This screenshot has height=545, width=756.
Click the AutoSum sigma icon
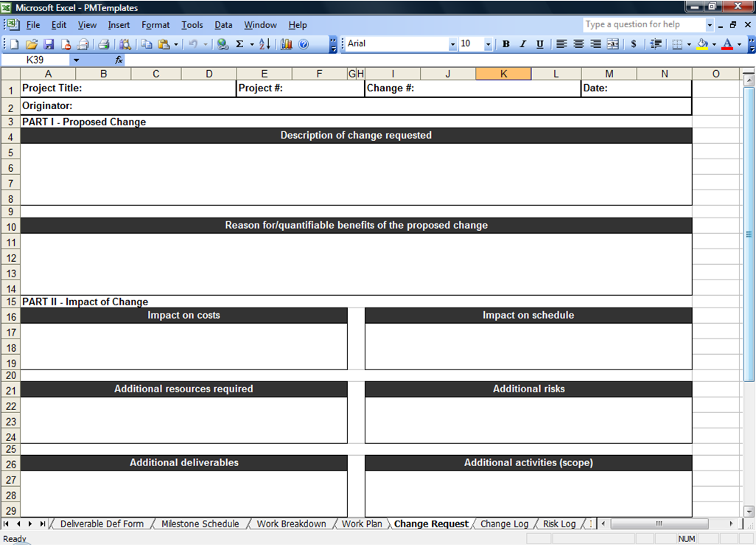(x=239, y=44)
